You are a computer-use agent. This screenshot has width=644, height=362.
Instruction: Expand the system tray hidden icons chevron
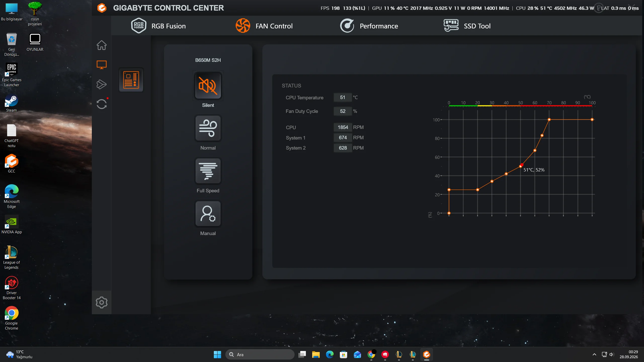[594, 354]
